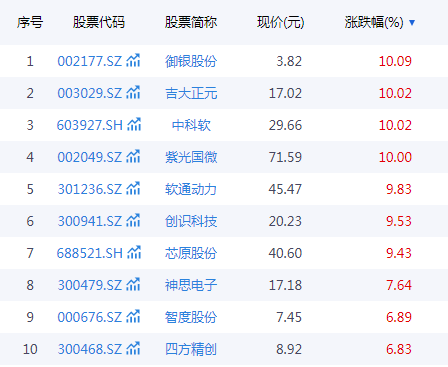The image size is (448, 367).
Task: Select price value 17.02
Action: tap(285, 93)
